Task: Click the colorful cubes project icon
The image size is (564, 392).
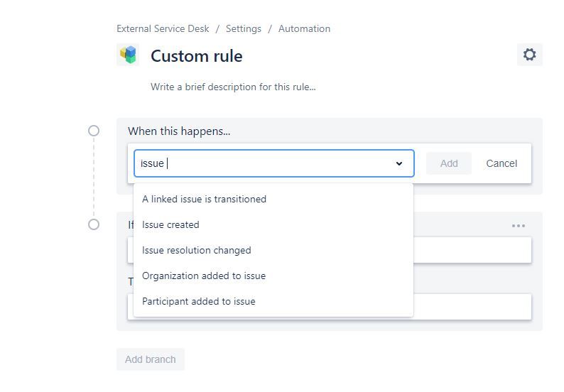Action: (128, 55)
